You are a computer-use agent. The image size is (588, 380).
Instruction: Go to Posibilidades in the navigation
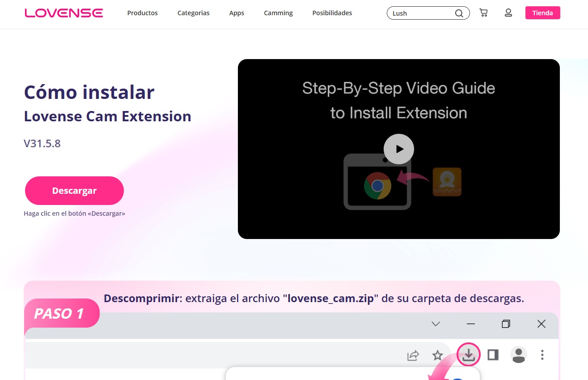coord(332,13)
